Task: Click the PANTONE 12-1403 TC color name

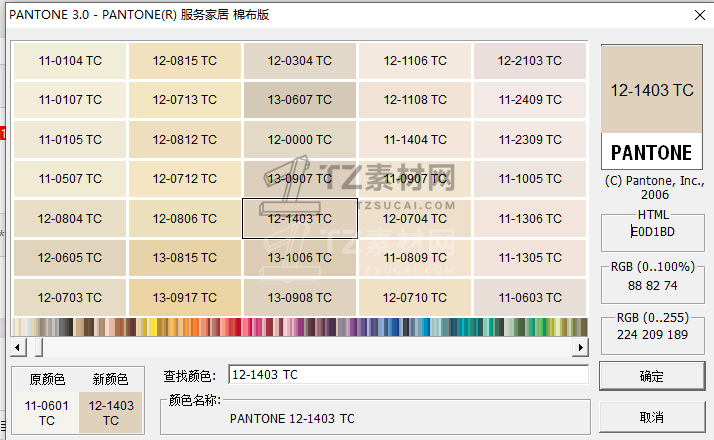Action: (292, 419)
